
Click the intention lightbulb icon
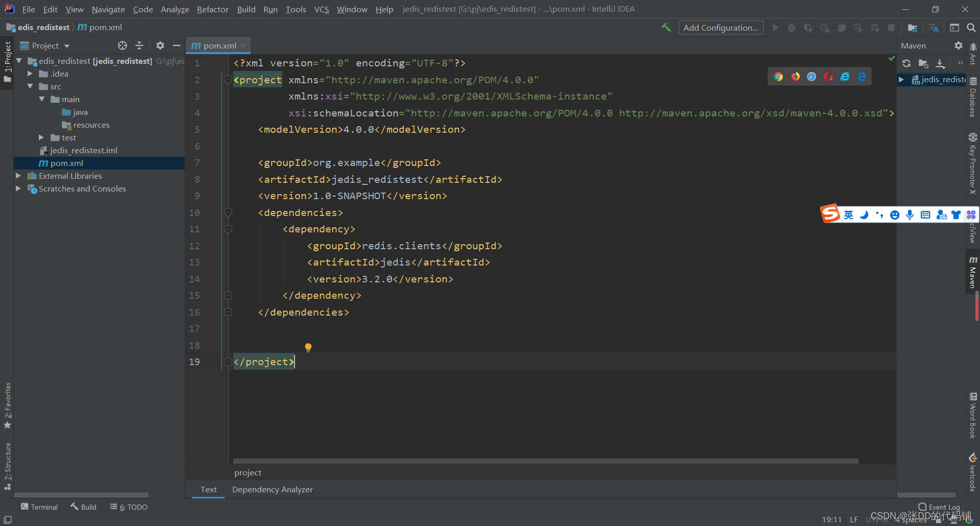pos(308,348)
